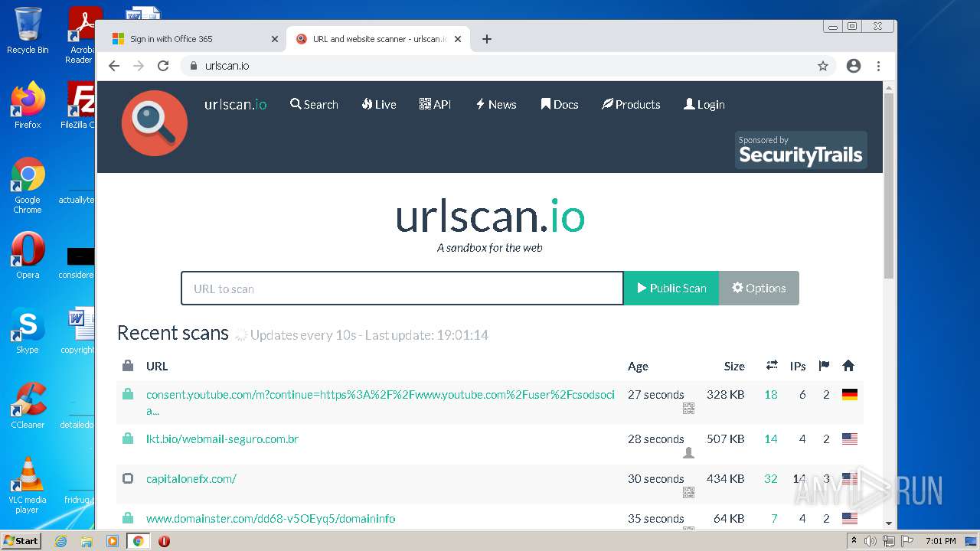
Task: Click the requests arrows column header icon
Action: click(772, 366)
